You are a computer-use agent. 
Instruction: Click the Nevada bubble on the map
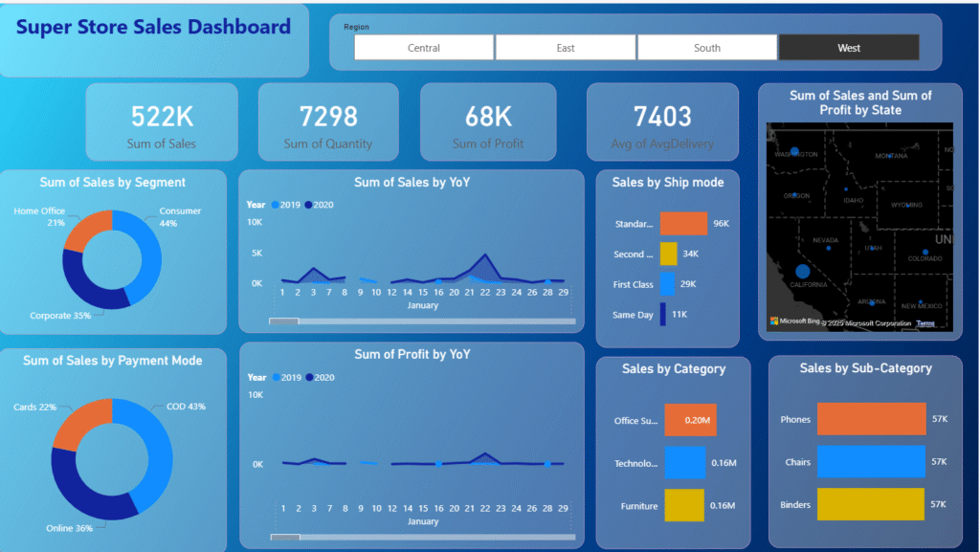(x=829, y=249)
